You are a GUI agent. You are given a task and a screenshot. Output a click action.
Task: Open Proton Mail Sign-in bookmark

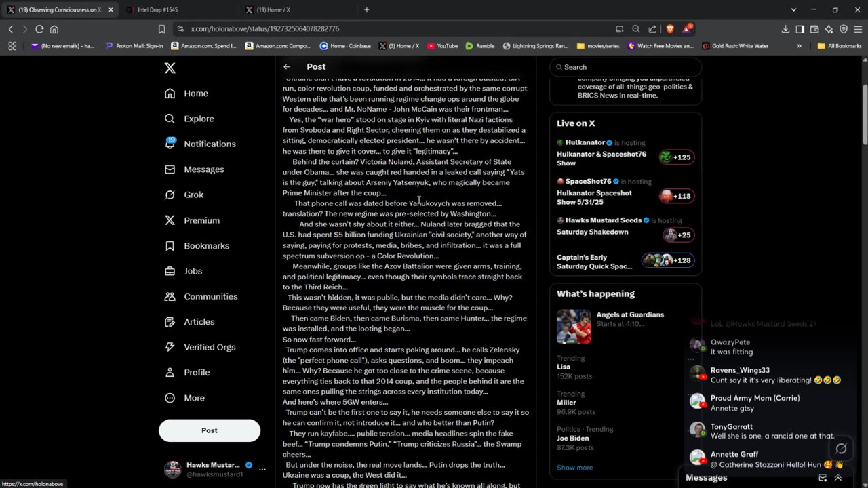pyautogui.click(x=134, y=46)
